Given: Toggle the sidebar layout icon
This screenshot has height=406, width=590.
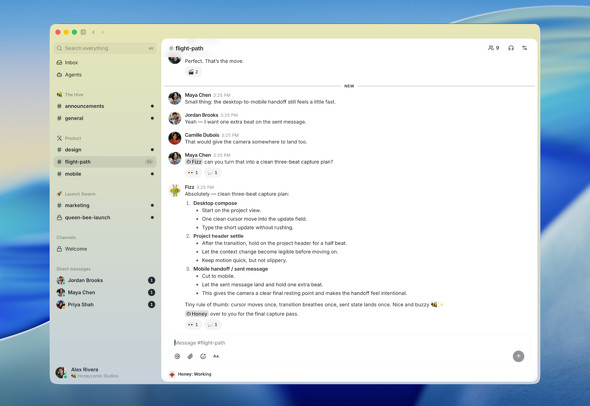Looking at the screenshot, I should point(84,32).
